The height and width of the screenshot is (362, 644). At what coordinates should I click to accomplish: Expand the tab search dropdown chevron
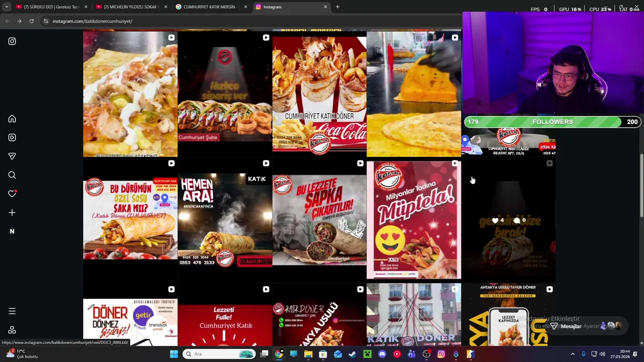click(x=7, y=7)
